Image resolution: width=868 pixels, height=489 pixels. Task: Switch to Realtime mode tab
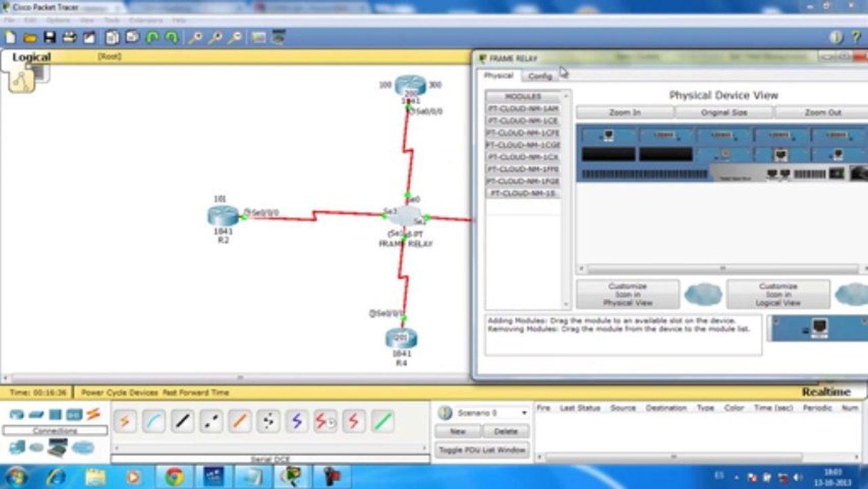(x=826, y=392)
